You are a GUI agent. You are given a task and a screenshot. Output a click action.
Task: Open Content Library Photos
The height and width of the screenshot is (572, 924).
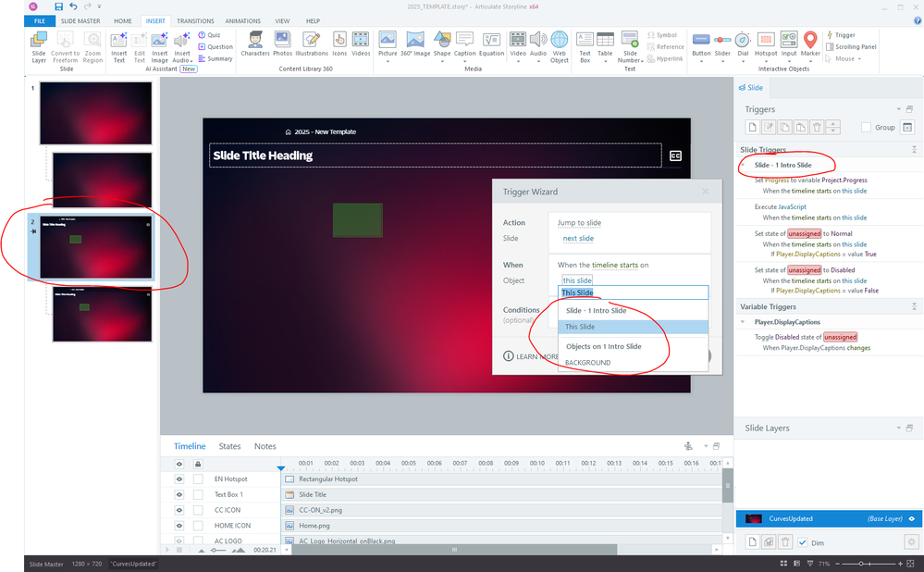pyautogui.click(x=282, y=44)
